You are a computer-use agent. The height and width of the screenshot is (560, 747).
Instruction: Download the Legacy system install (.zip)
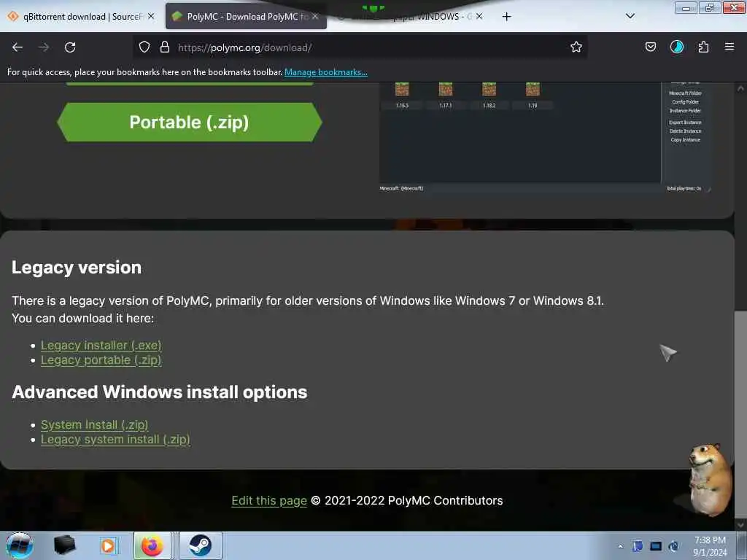pyautogui.click(x=115, y=440)
